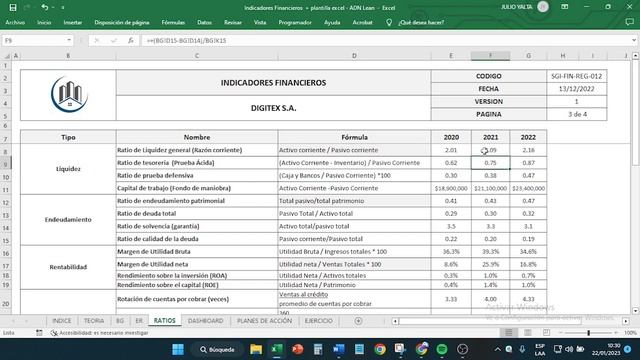The height and width of the screenshot is (360, 640).
Task: Switch to the INDICE sheet tab
Action: [x=62, y=321]
